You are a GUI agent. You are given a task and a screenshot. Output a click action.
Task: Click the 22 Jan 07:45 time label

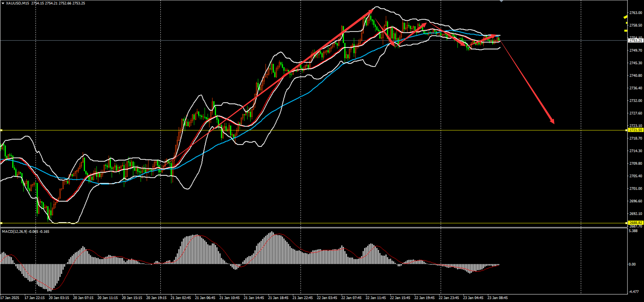click(351, 298)
